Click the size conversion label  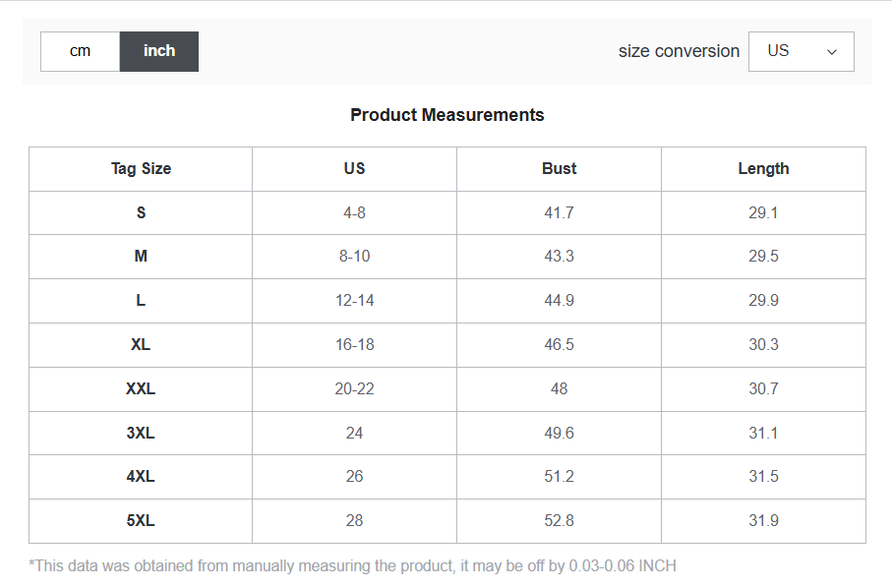click(x=679, y=51)
